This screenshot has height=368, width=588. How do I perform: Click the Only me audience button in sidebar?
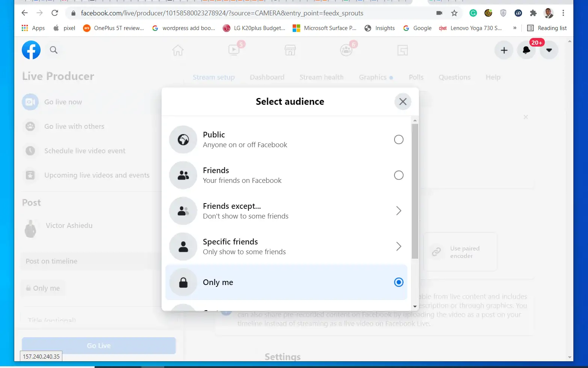[43, 288]
